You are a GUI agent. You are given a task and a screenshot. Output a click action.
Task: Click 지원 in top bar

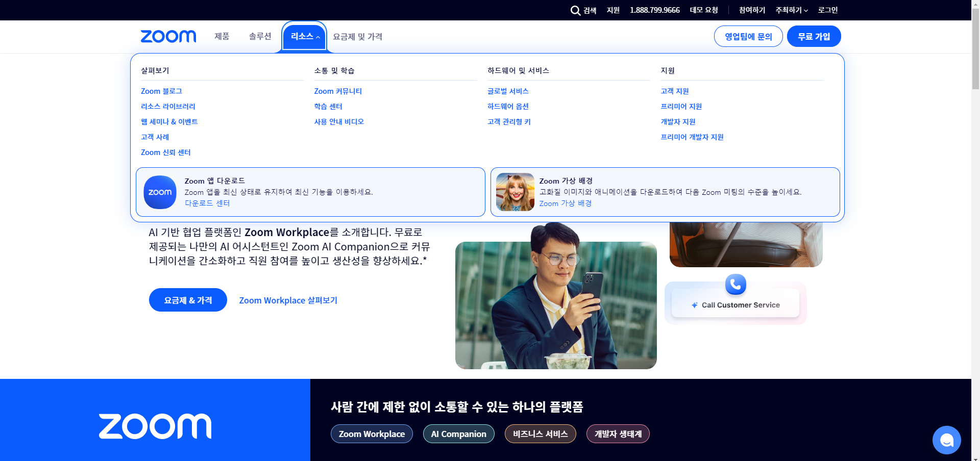tap(613, 10)
